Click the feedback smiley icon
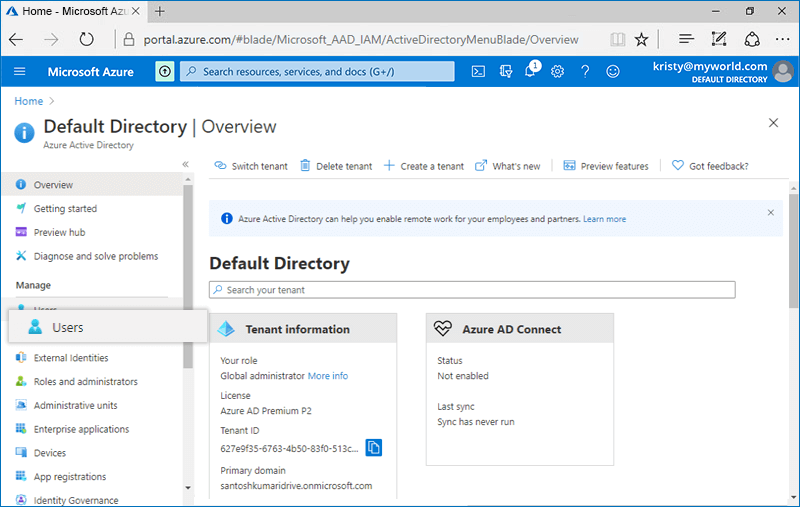Screen dimensions: 800x507 [613, 72]
